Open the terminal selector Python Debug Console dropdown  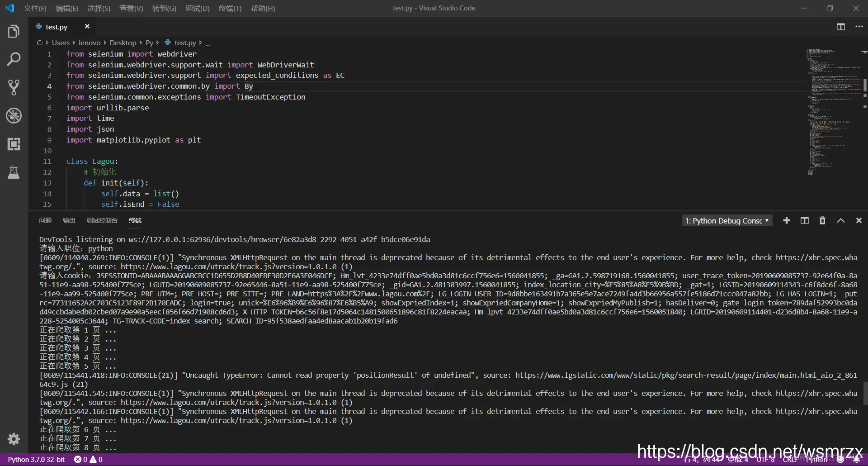coord(727,220)
